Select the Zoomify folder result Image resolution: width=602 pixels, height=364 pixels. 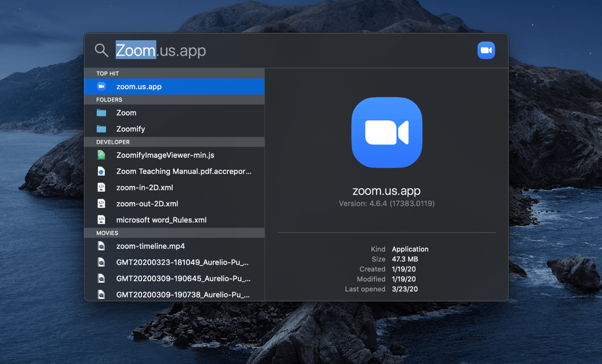(174, 129)
